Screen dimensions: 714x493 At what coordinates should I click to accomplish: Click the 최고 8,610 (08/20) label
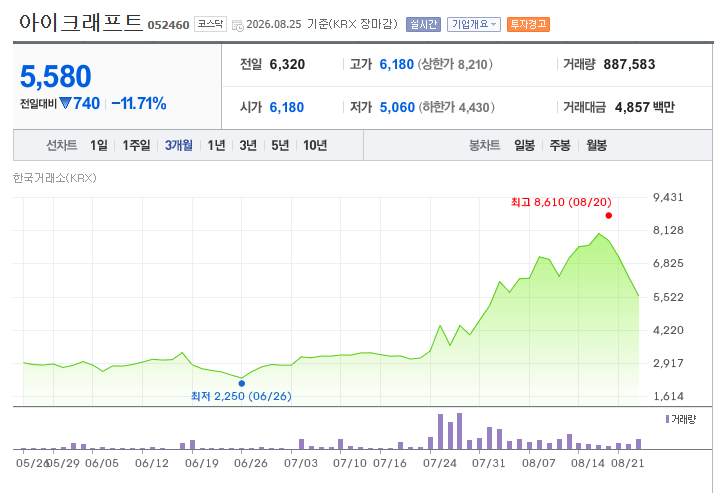tap(561, 202)
